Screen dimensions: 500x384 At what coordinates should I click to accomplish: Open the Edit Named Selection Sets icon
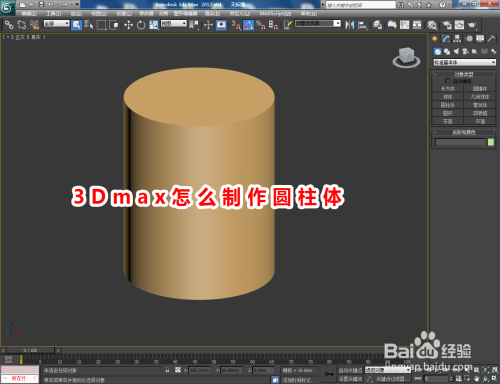point(288,25)
